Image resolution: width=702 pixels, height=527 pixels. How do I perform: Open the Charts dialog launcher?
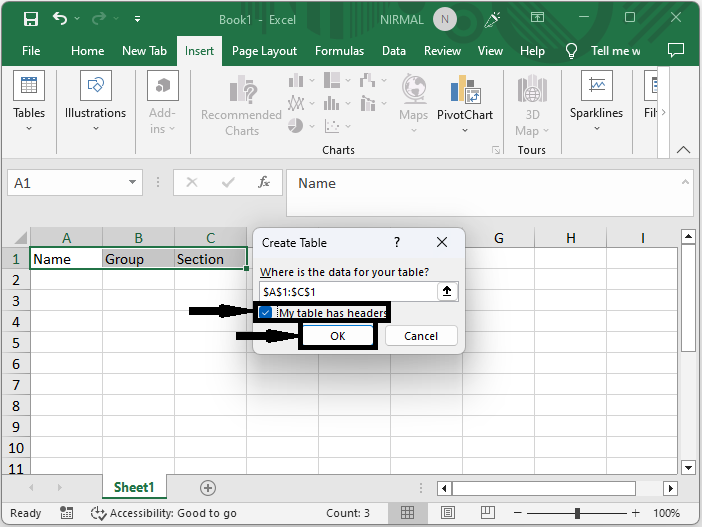[x=496, y=150]
